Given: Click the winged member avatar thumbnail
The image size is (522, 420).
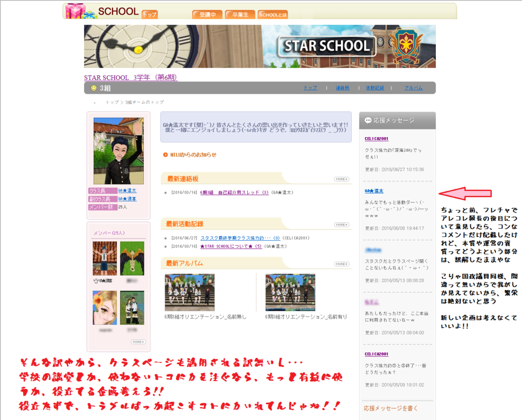Looking at the screenshot, I should (x=132, y=258).
